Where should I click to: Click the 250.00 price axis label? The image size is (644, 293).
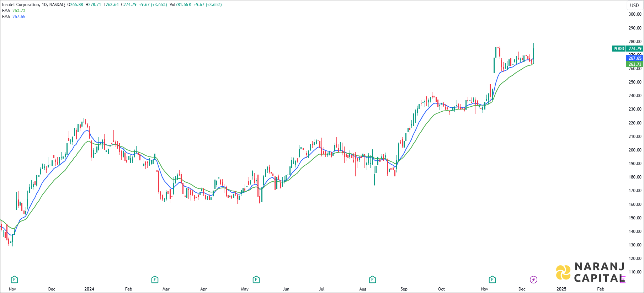[x=635, y=82]
